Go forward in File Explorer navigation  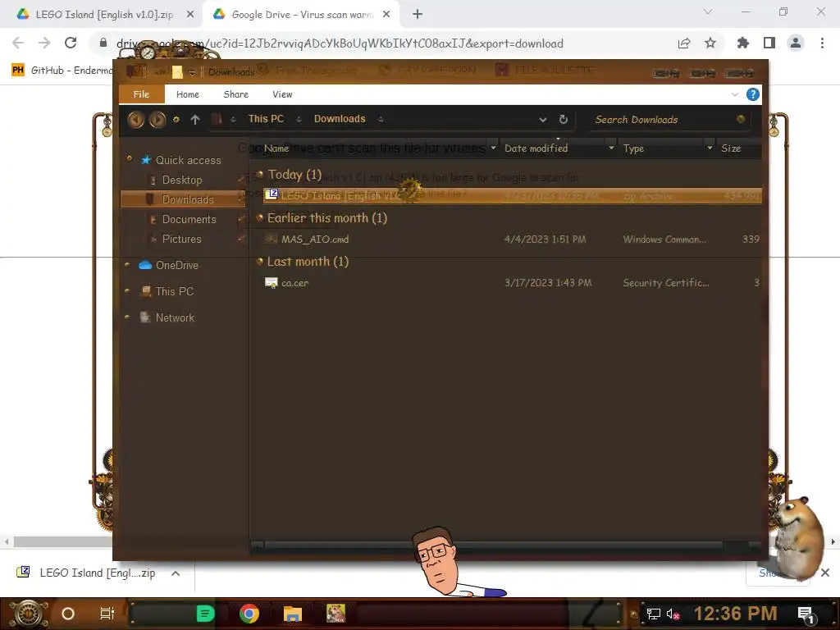pos(157,120)
